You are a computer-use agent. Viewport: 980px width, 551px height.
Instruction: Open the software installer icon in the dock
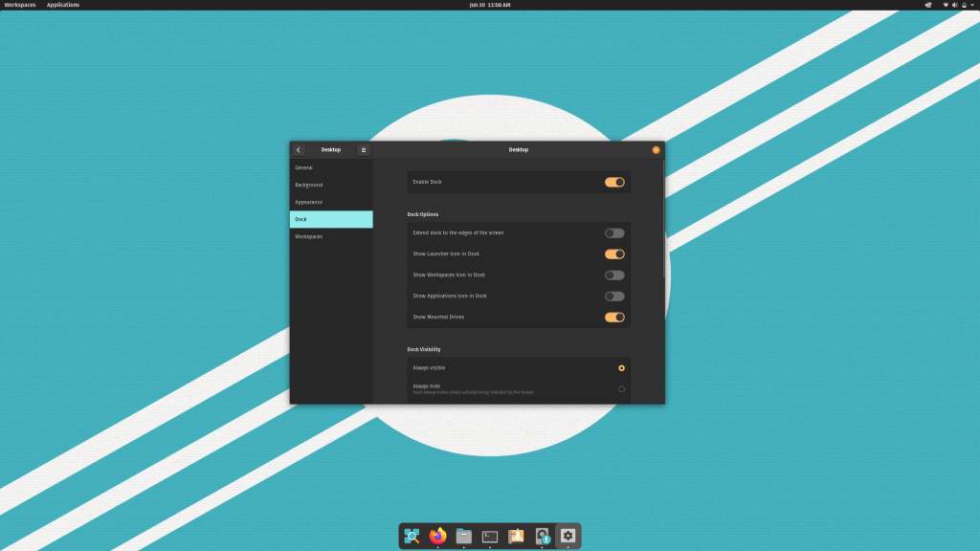click(514, 536)
